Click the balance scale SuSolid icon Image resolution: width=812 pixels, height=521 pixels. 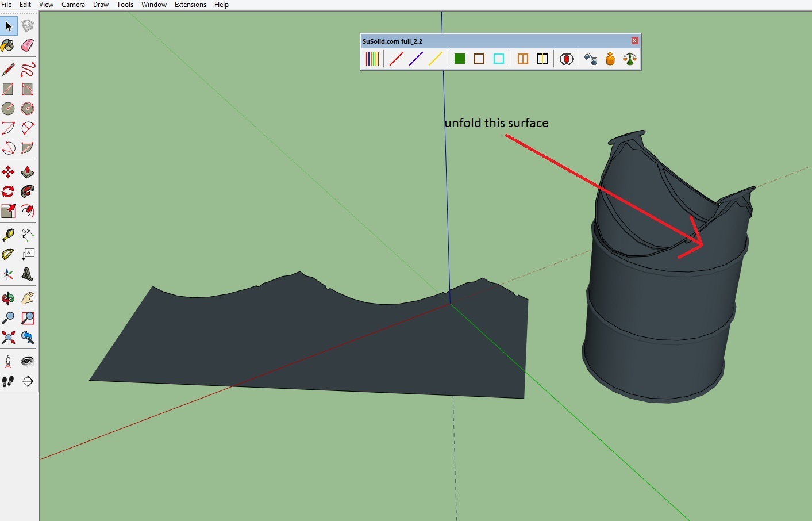[x=630, y=59]
